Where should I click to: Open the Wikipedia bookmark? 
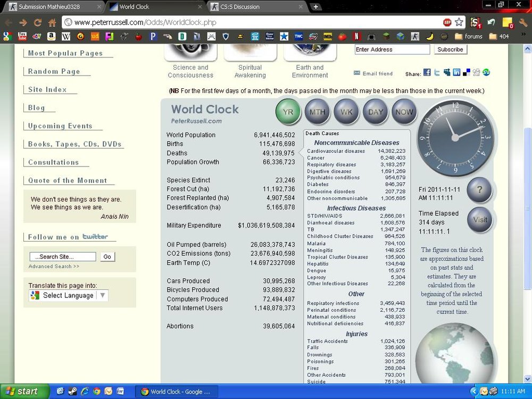(66, 36)
